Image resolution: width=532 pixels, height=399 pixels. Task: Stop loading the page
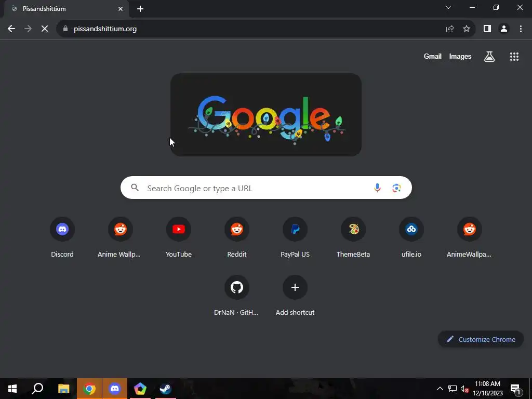click(x=45, y=29)
